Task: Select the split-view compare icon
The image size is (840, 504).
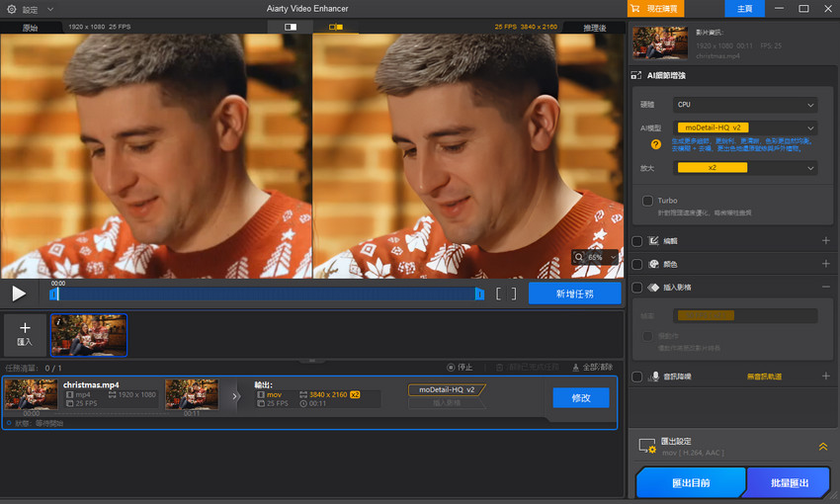Action: point(291,28)
